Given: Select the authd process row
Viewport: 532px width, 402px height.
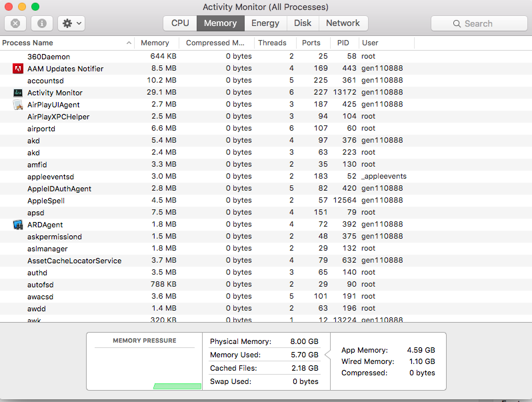Looking at the screenshot, I should click(x=266, y=273).
